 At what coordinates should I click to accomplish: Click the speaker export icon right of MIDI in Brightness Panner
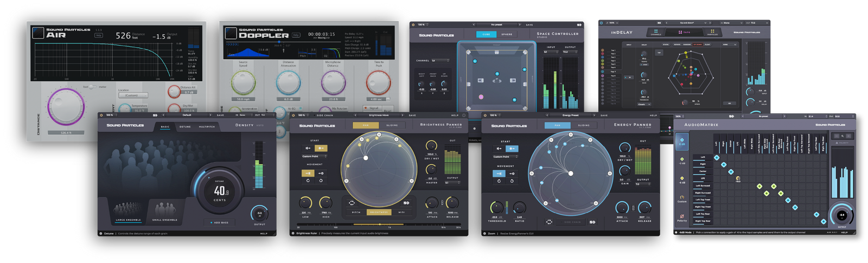pyautogui.click(x=406, y=203)
